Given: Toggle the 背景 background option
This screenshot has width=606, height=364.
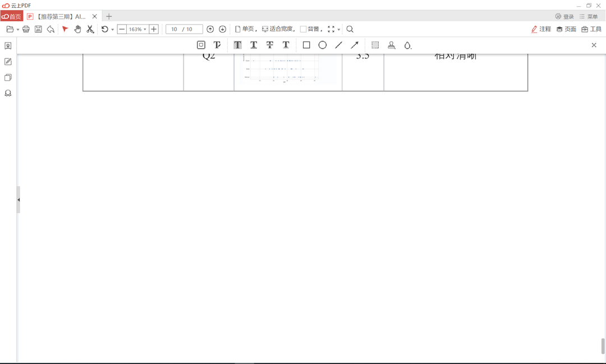Looking at the screenshot, I should [x=310, y=29].
